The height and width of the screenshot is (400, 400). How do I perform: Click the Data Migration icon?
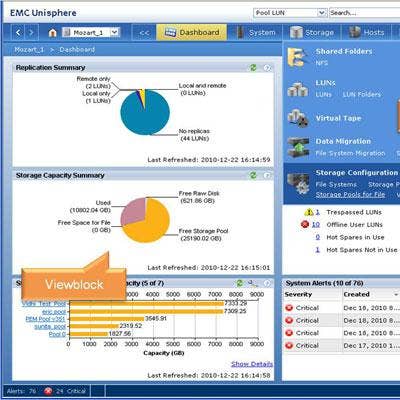tap(298, 147)
